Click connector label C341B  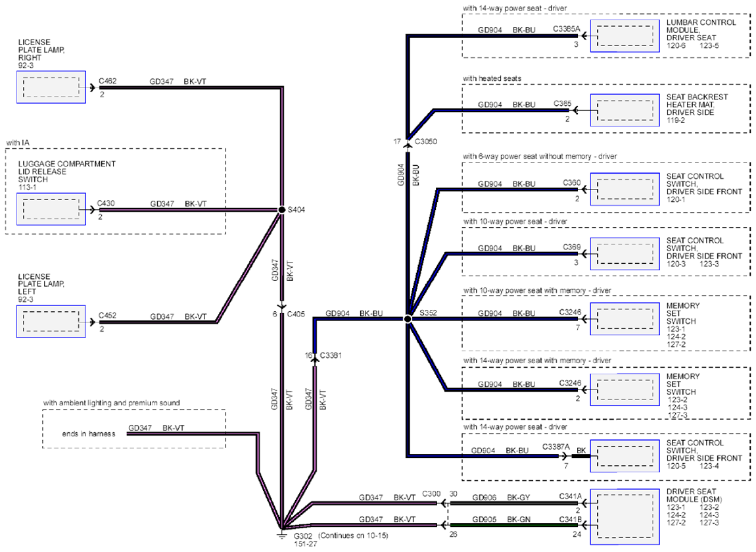[x=571, y=520]
